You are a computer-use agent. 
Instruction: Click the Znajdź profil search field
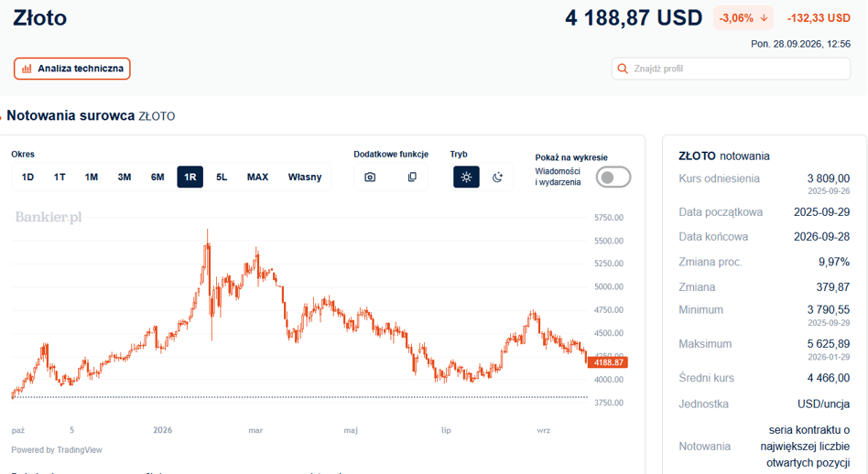[731, 69]
